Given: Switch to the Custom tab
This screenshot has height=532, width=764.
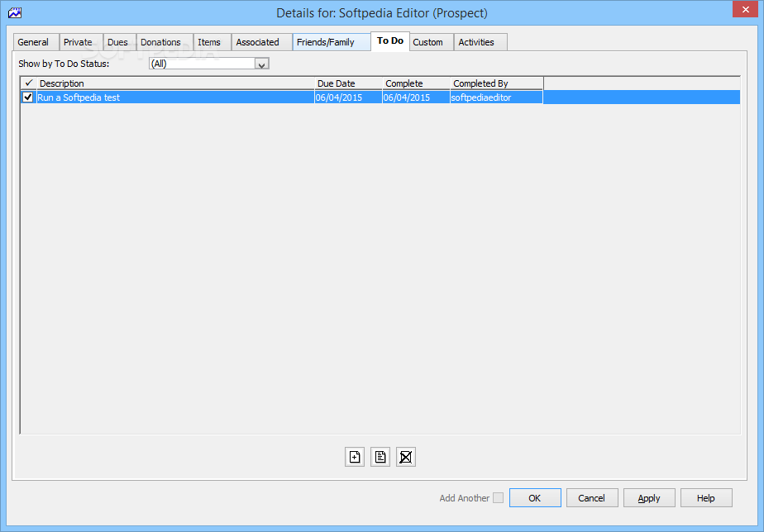Looking at the screenshot, I should (432, 42).
